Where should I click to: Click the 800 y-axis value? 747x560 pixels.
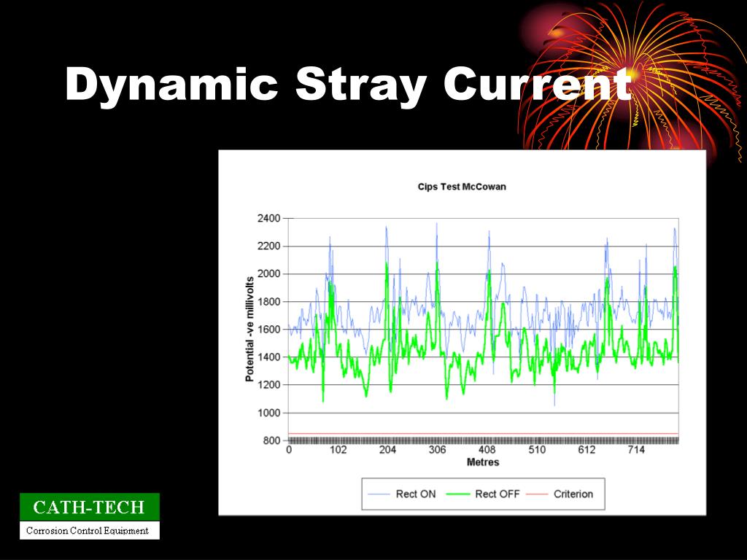coord(271,440)
